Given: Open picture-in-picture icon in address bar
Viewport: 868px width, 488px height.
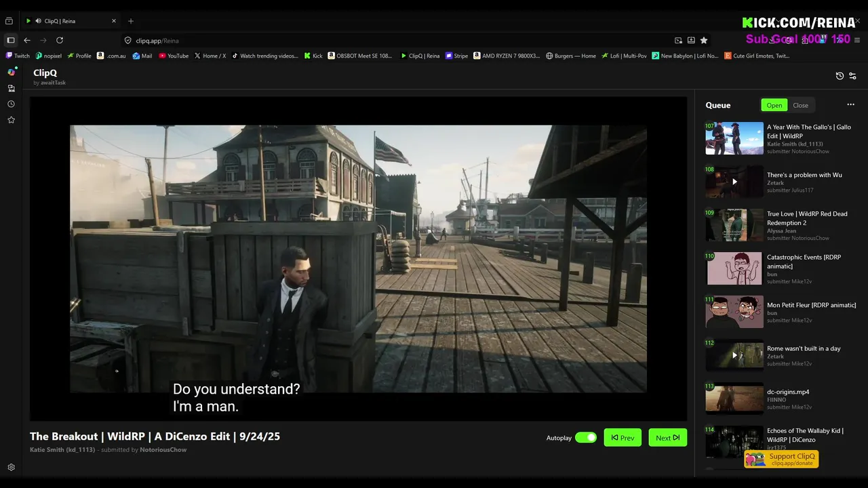Looking at the screenshot, I should [678, 41].
